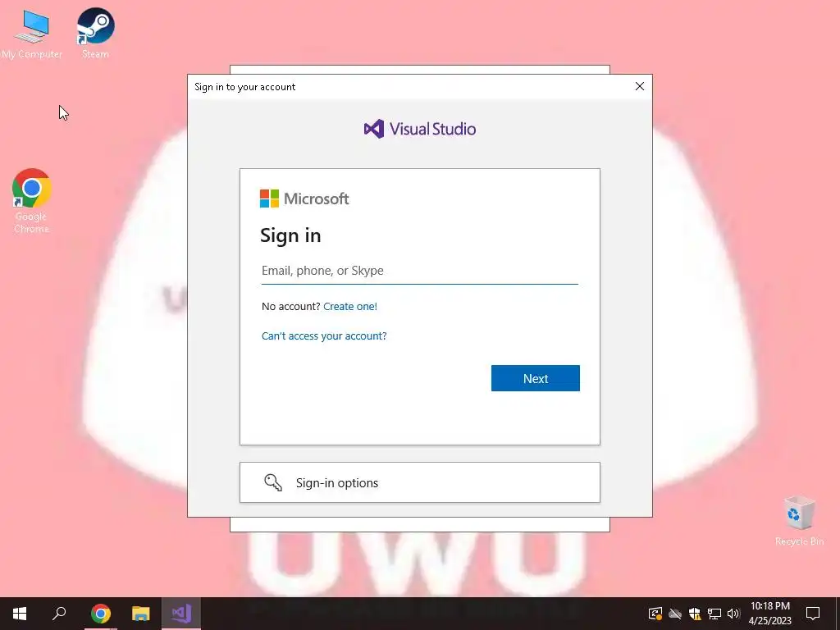
Task: Open the volume speaker tray icon
Action: pyautogui.click(x=733, y=614)
